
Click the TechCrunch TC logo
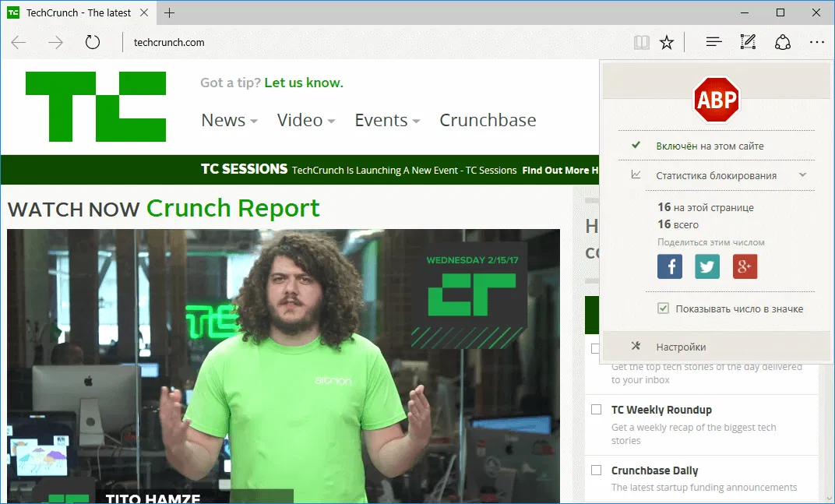(x=96, y=107)
